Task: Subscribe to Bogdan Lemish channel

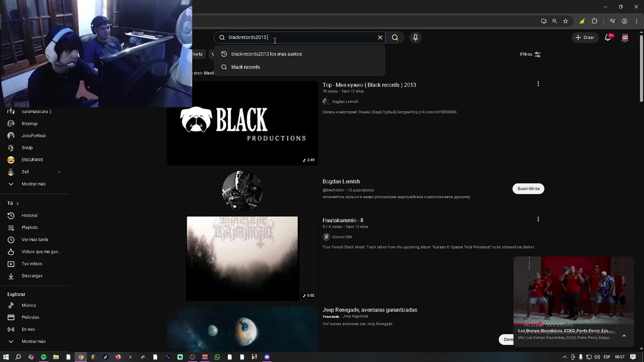Action: (x=528, y=189)
